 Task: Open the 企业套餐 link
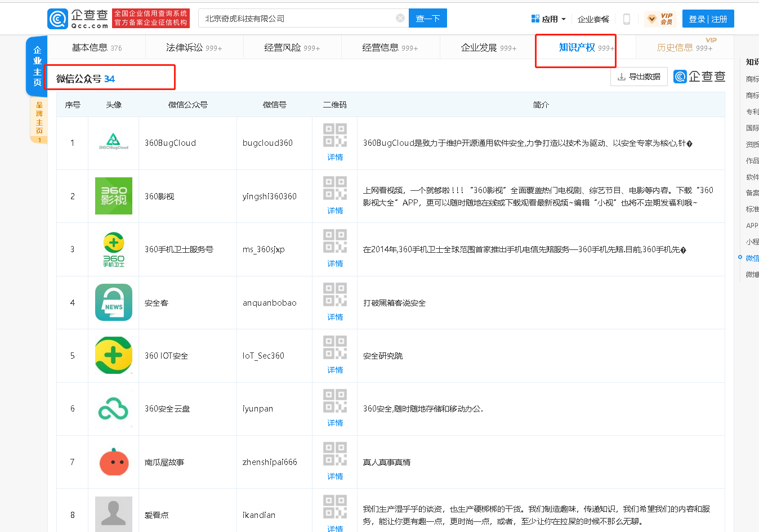[x=593, y=19]
